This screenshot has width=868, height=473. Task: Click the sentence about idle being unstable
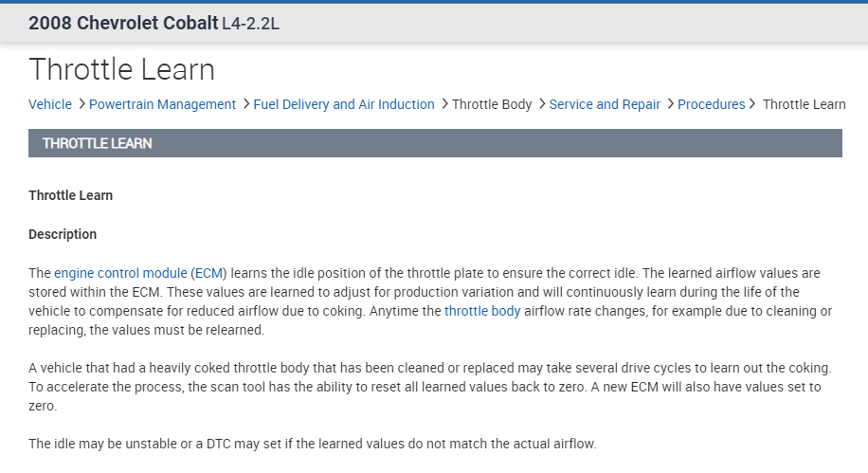[x=313, y=444]
